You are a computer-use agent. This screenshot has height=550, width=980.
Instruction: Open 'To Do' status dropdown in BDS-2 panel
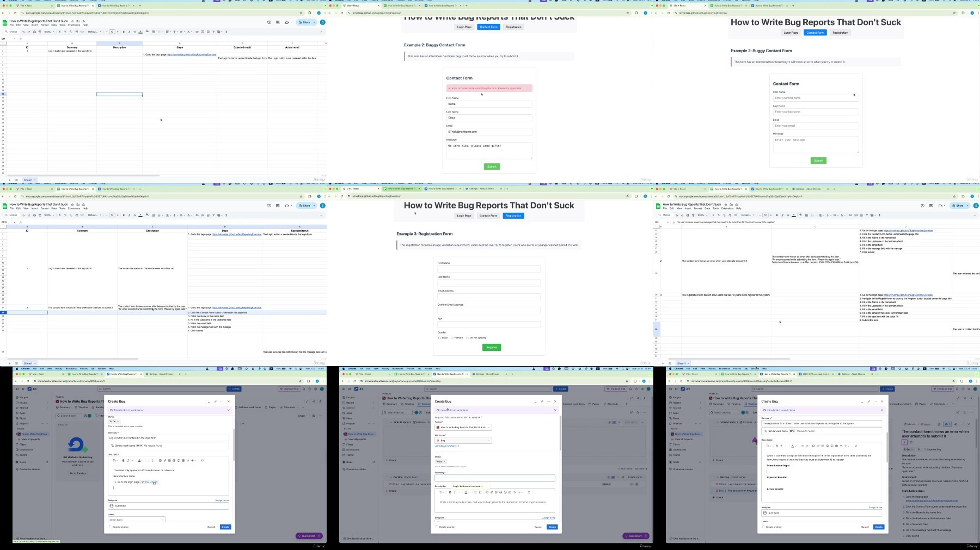click(x=908, y=449)
